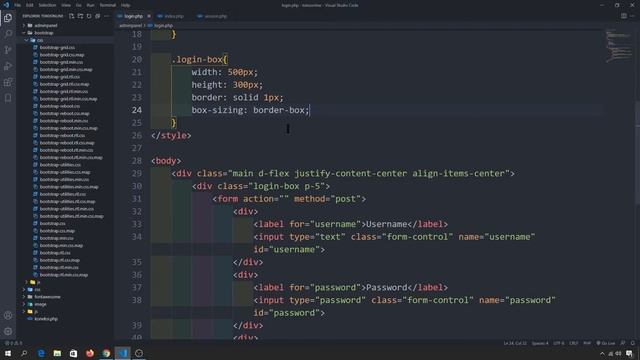Open Windows taskbar search

[x=24, y=353]
